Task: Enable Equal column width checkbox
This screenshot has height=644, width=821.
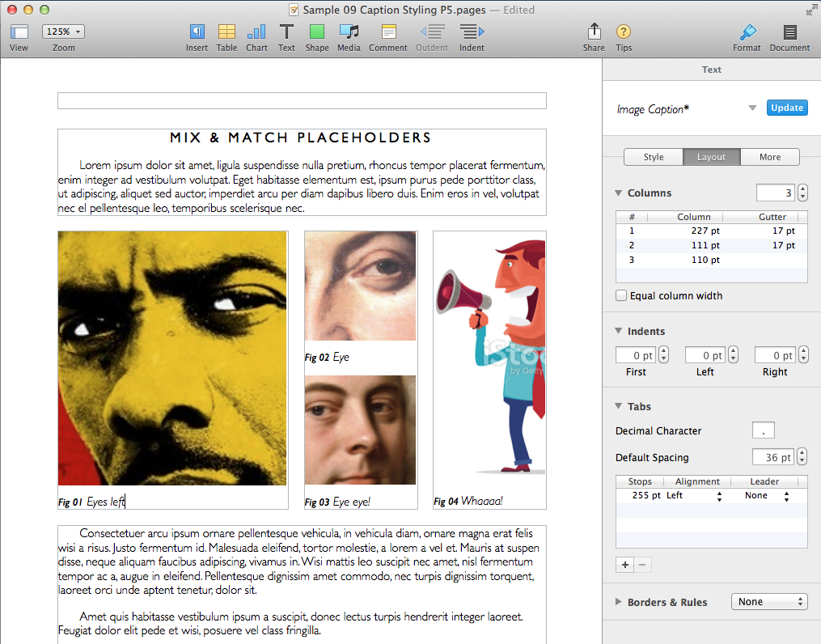Action: [621, 296]
